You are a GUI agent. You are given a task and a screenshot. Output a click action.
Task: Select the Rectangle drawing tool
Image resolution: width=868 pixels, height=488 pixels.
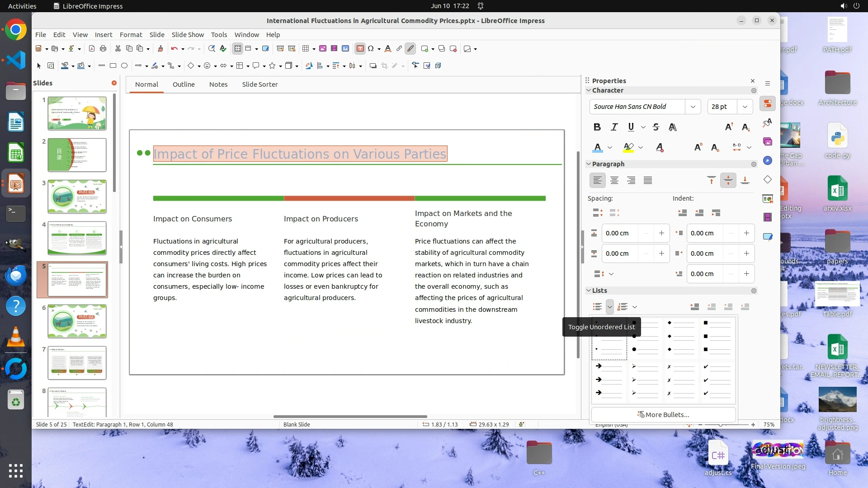point(113,66)
